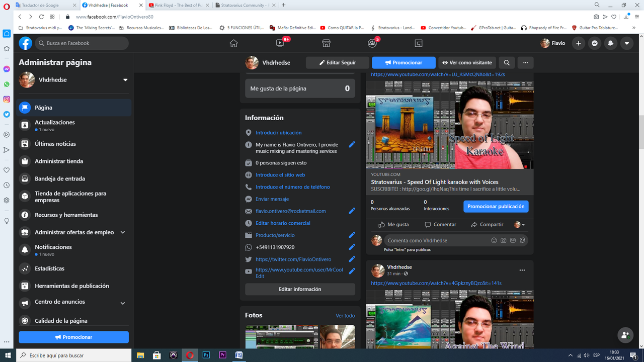Click Editar horario comercial link
Image resolution: width=644 pixels, height=362 pixels.
[x=283, y=223]
